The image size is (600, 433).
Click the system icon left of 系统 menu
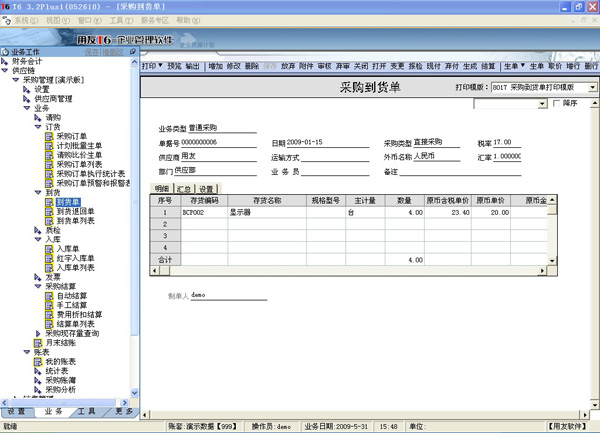pyautogui.click(x=7, y=20)
